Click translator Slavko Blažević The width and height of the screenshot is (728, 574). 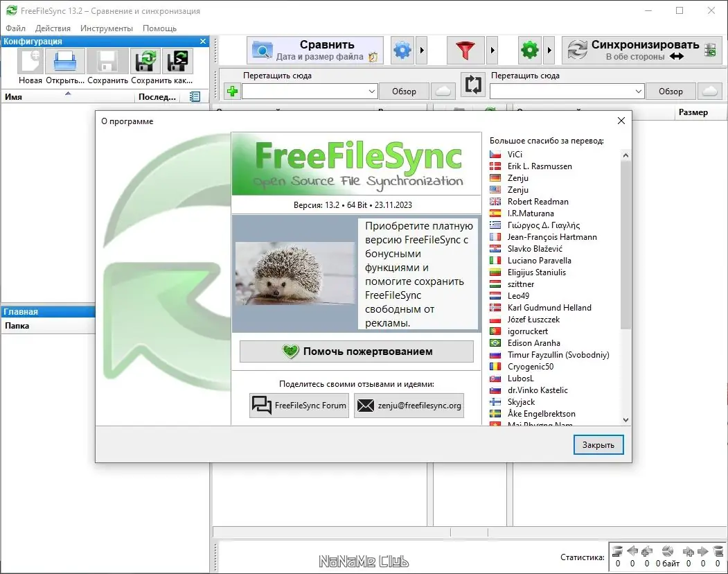[535, 249]
